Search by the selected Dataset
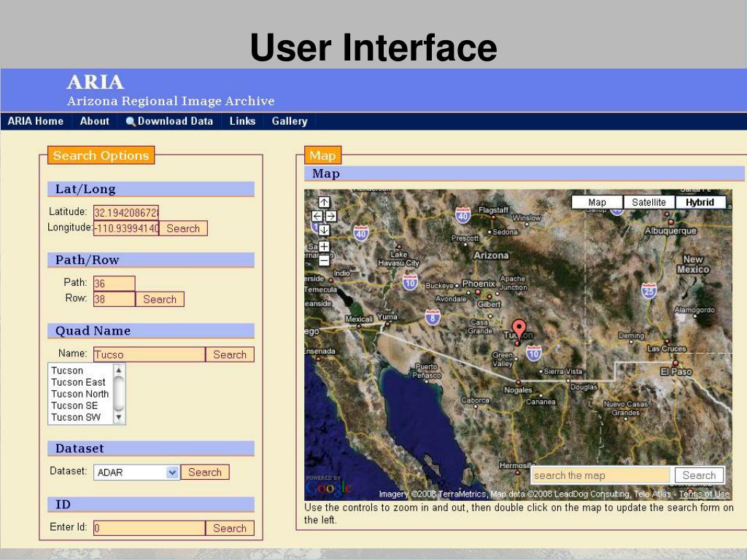Screen dimensions: 747x560 [x=205, y=472]
